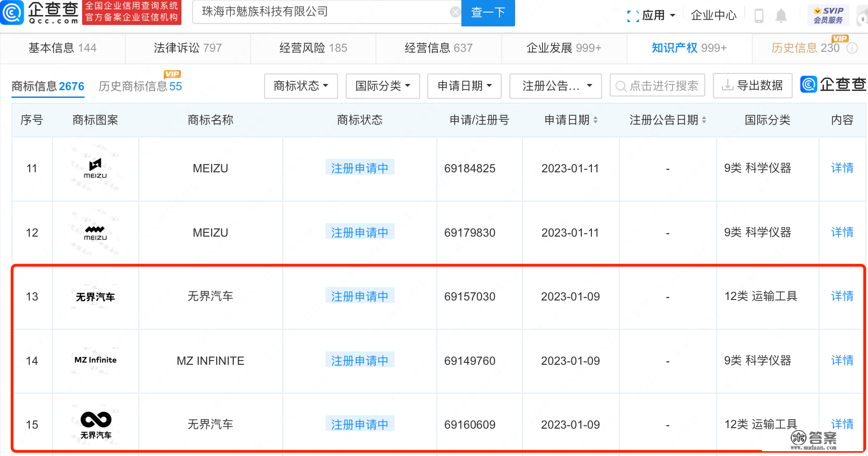This screenshot has width=868, height=456.
Task: Switch to 经营信息 637 tab
Action: pyautogui.click(x=438, y=48)
